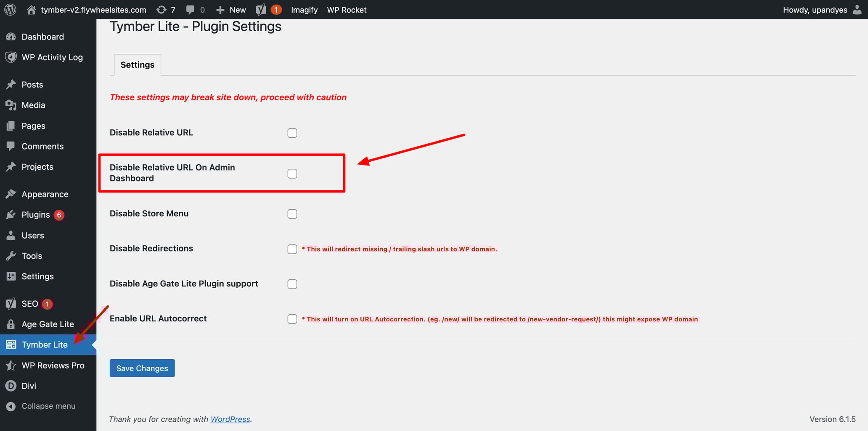Open the WordPress link in the footer
868x431 pixels.
230,419
